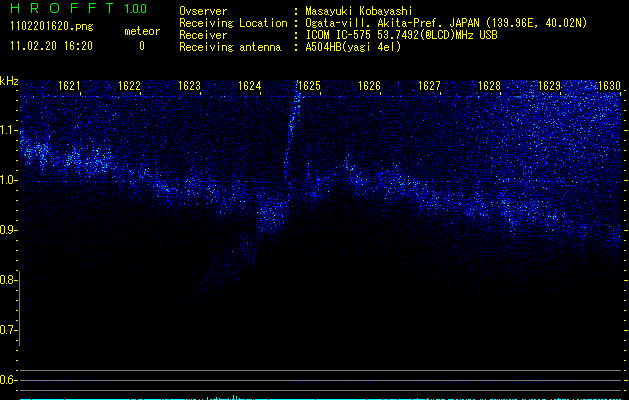Click time marker 1627
The width and height of the screenshot is (629, 400).
429,85
